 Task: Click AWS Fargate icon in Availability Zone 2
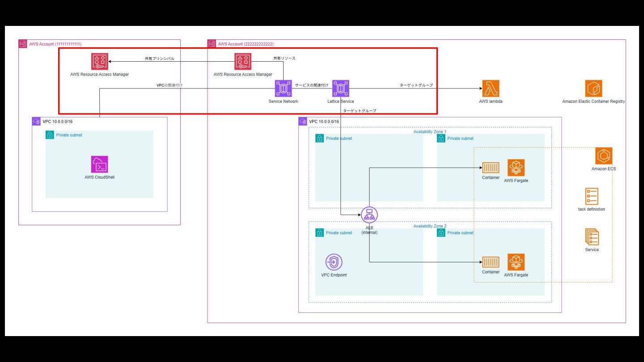pyautogui.click(x=516, y=262)
